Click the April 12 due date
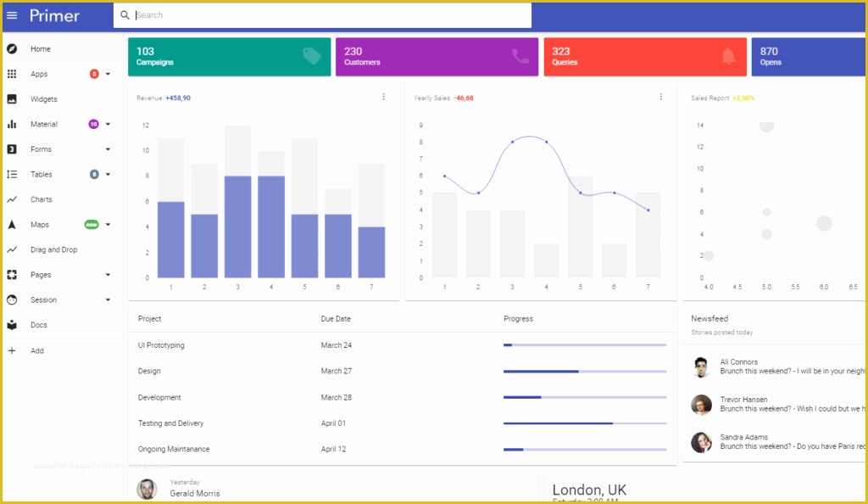 coord(333,449)
